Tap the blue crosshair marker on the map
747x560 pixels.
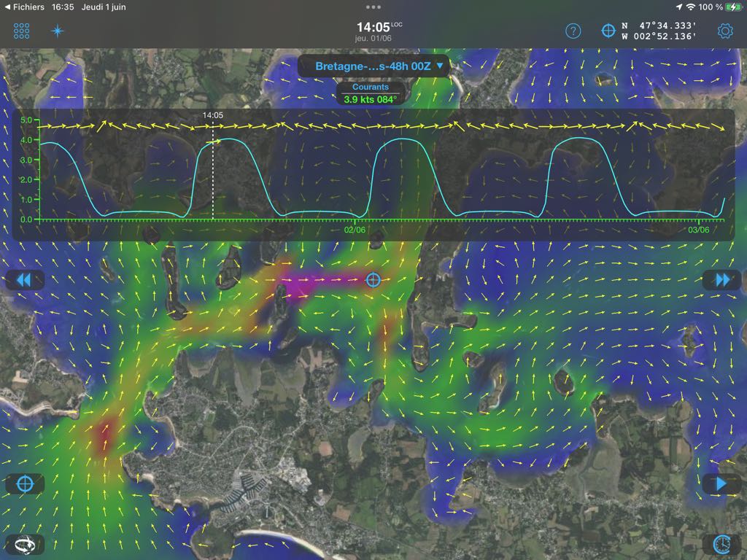click(373, 280)
